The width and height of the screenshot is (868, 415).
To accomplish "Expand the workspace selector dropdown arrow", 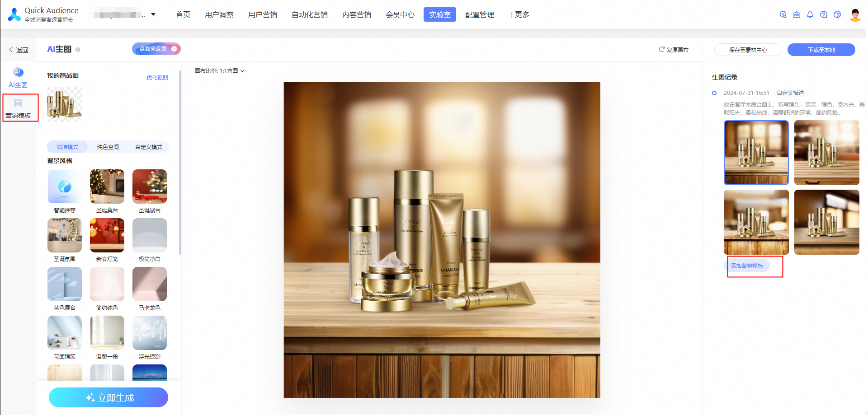I will click(x=153, y=14).
